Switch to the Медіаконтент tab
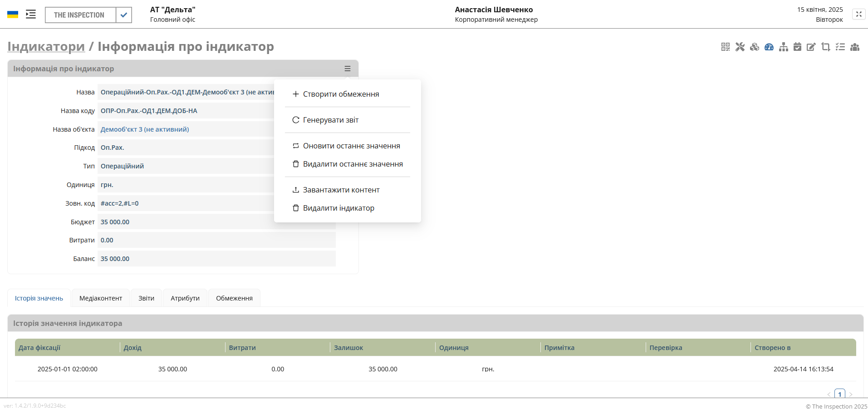This screenshot has height=414, width=868. [x=101, y=298]
